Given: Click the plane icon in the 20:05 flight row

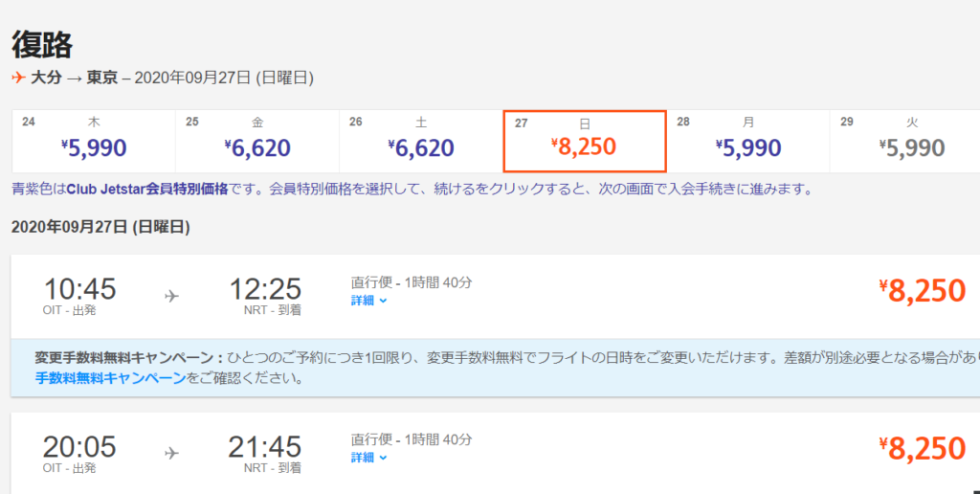Looking at the screenshot, I should coord(171,453).
